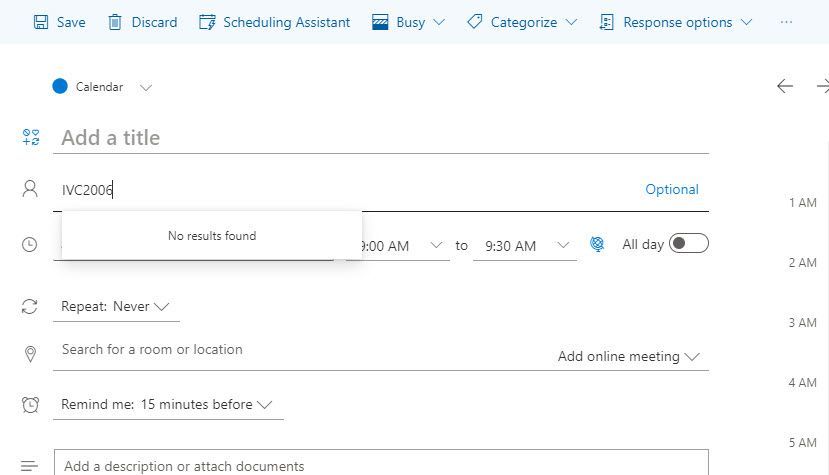The image size is (829, 475).
Task: Click the time zones globe icon
Action: (x=597, y=244)
